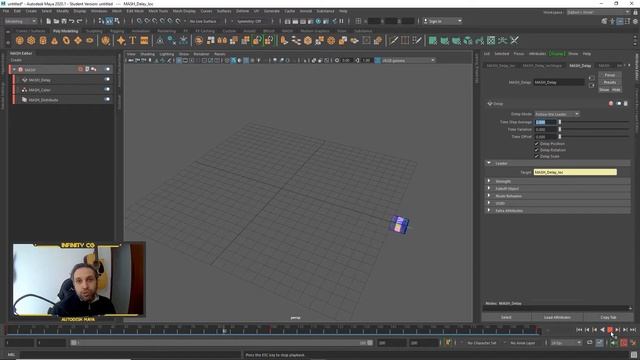The height and width of the screenshot is (360, 640).
Task: Create a polygon sphere from the shelf
Action: pos(19,40)
